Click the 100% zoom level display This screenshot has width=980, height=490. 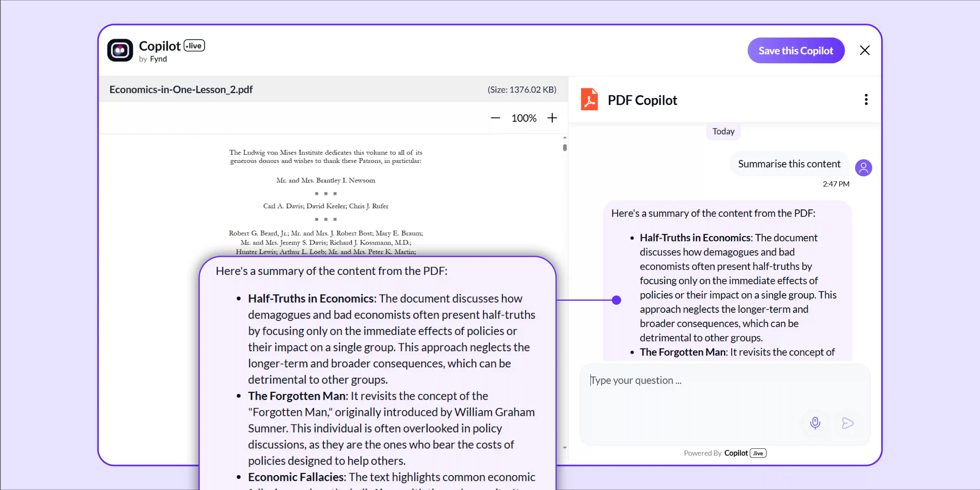[x=524, y=118]
